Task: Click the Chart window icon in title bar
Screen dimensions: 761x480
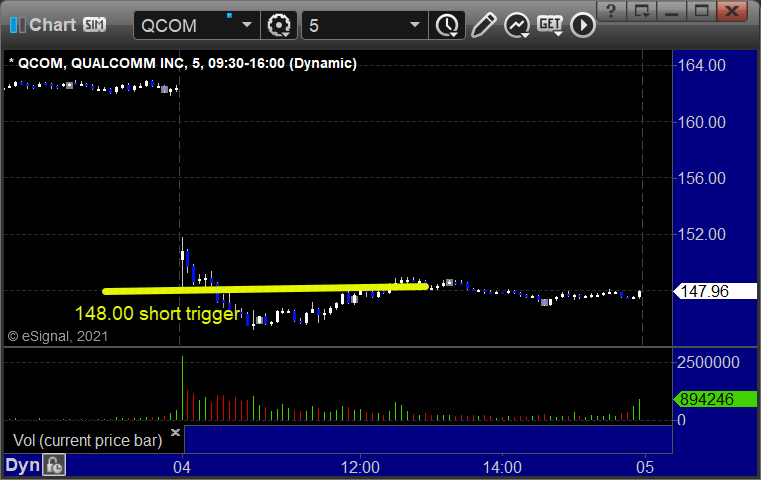Action: click(17, 25)
